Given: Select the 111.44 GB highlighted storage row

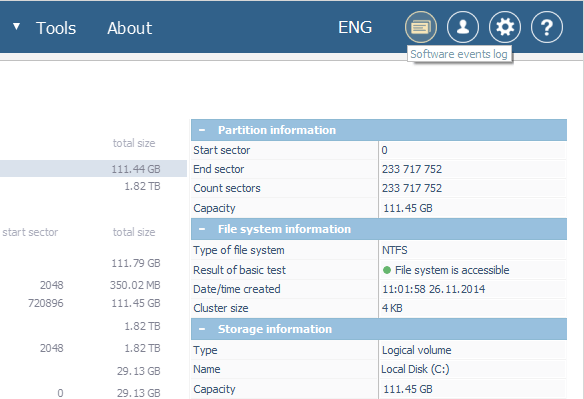Looking at the screenshot, I should tap(93, 169).
